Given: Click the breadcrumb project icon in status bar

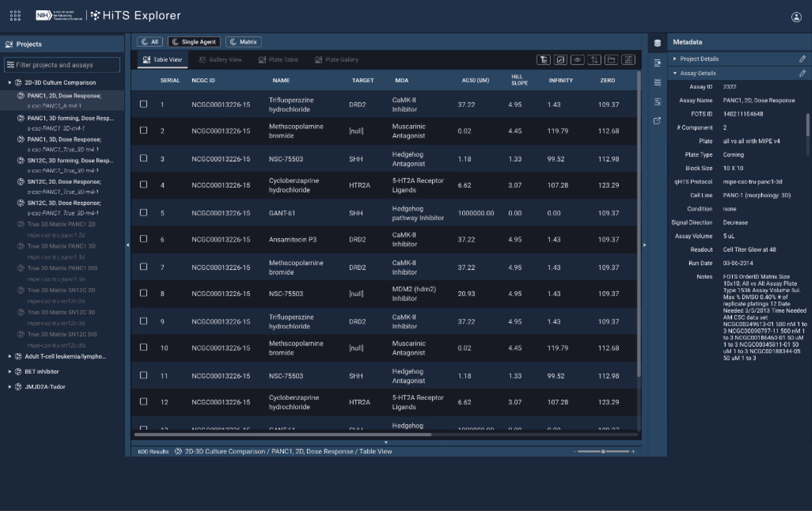Looking at the screenshot, I should point(178,451).
